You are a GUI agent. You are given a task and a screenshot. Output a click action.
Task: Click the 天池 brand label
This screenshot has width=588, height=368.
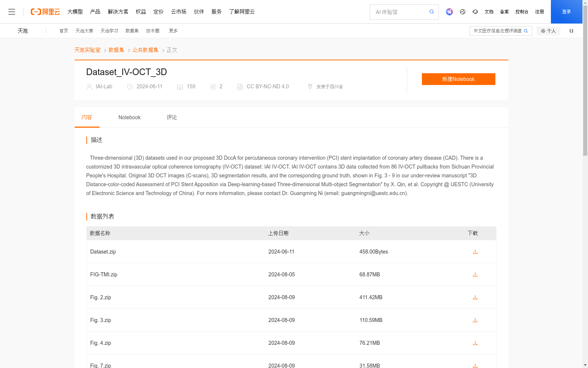tap(23, 31)
